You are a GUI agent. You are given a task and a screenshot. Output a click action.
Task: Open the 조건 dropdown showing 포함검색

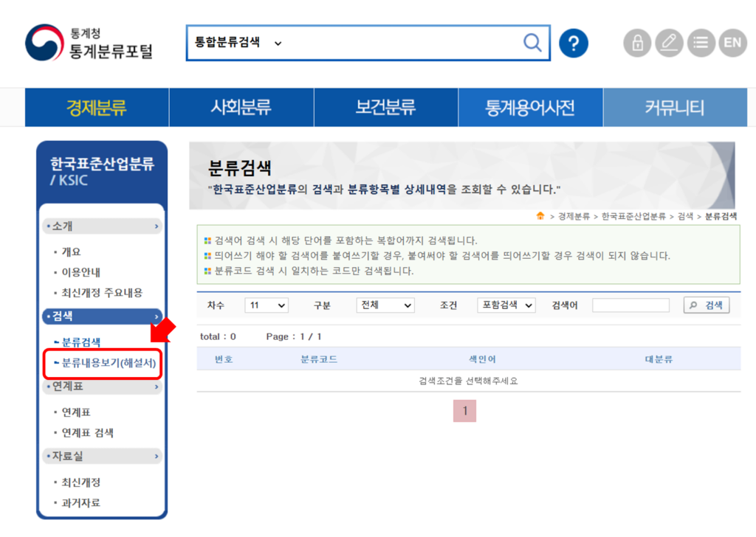pos(506,305)
